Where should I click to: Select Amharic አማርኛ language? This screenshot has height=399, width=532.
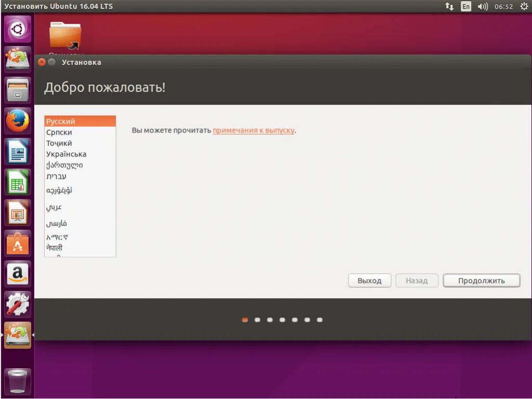tap(80, 237)
